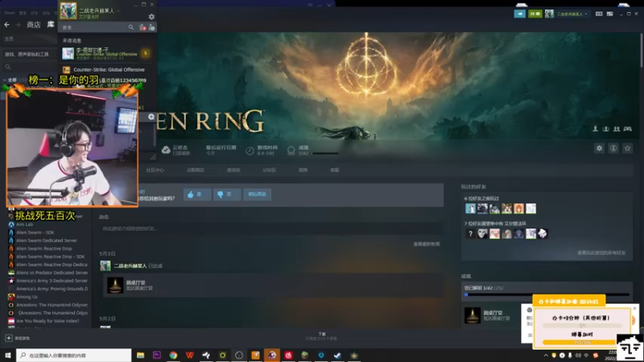Click the achievements ribbon icon

(x=291, y=150)
